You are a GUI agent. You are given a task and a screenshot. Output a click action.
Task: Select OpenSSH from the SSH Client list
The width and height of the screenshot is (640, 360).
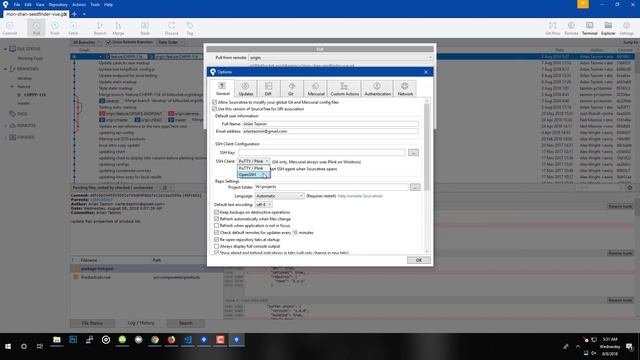click(253, 175)
